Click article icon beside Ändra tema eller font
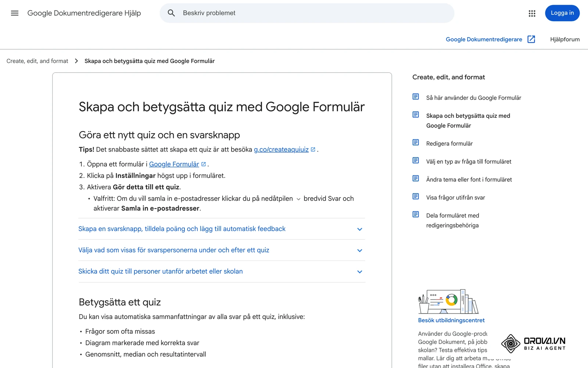The image size is (588, 368). coord(416,178)
